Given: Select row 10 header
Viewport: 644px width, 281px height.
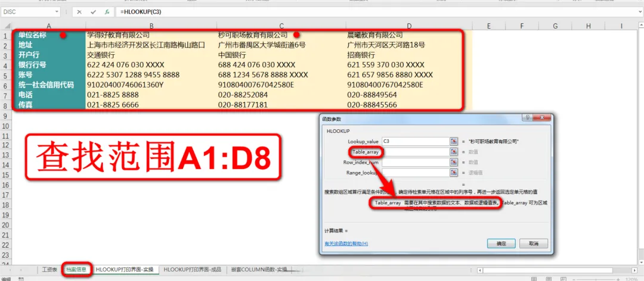Looking at the screenshot, I should point(6,126).
